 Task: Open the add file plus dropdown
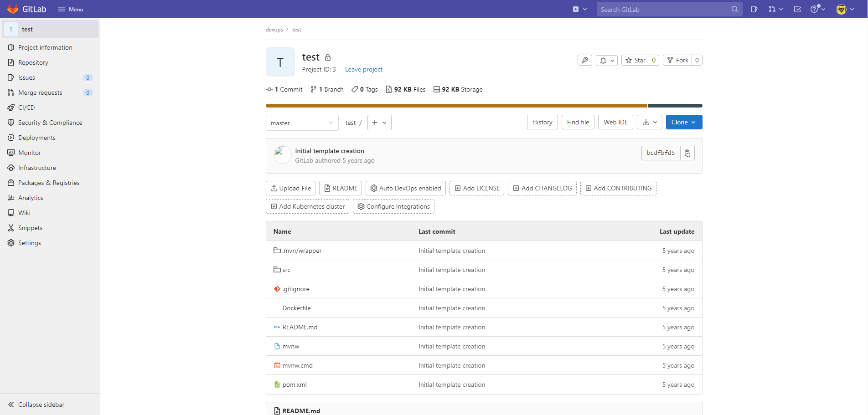[x=379, y=123]
